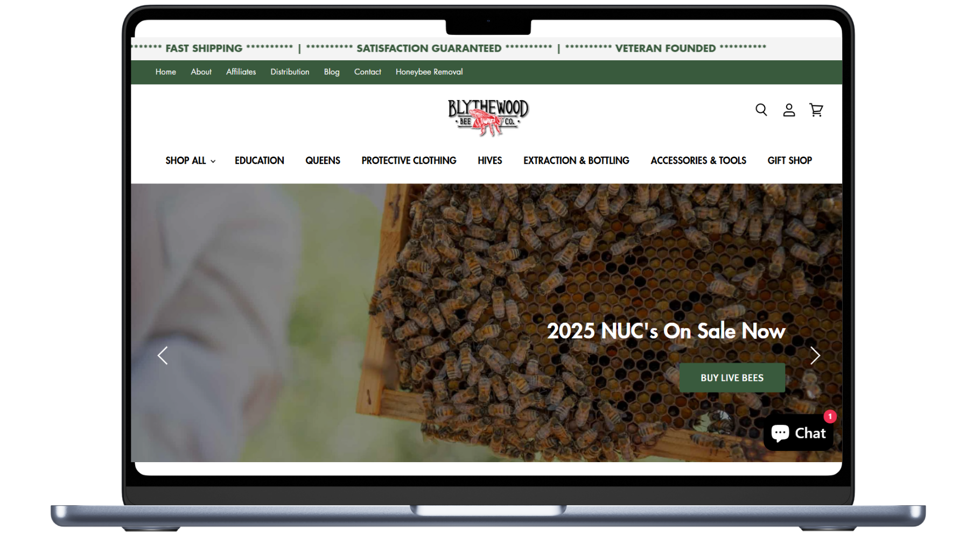
Task: Open Protective Clothing category
Action: pos(409,160)
